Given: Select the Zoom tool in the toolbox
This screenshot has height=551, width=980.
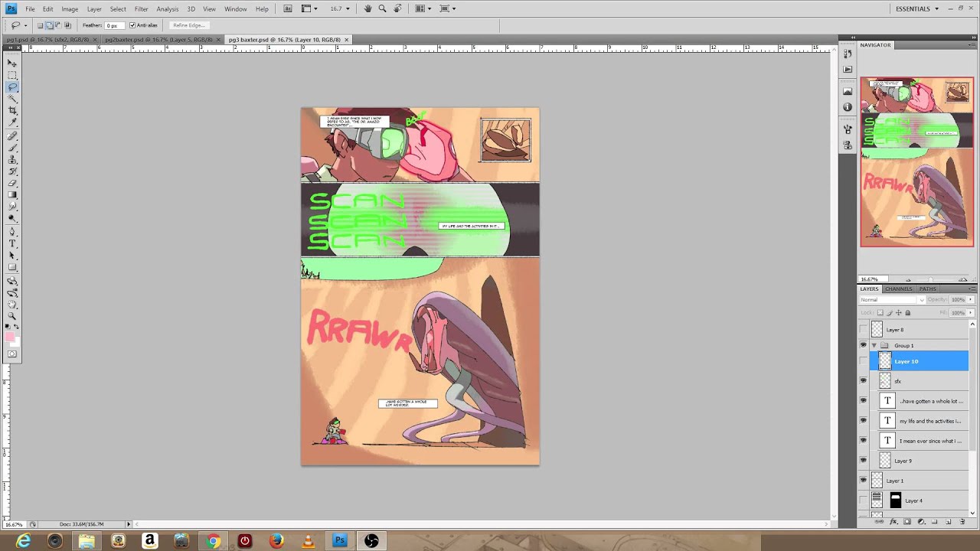Looking at the screenshot, I should click(12, 315).
